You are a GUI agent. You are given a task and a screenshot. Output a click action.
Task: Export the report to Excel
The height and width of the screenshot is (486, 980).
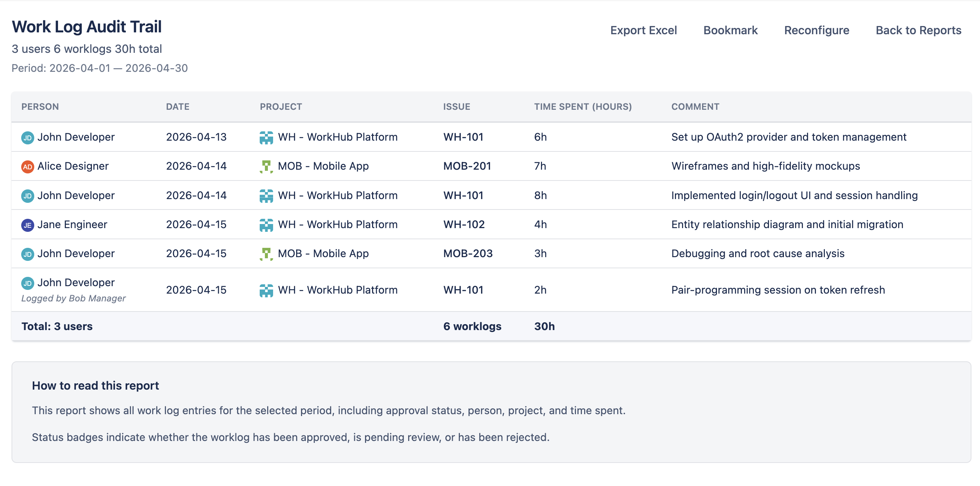(643, 30)
